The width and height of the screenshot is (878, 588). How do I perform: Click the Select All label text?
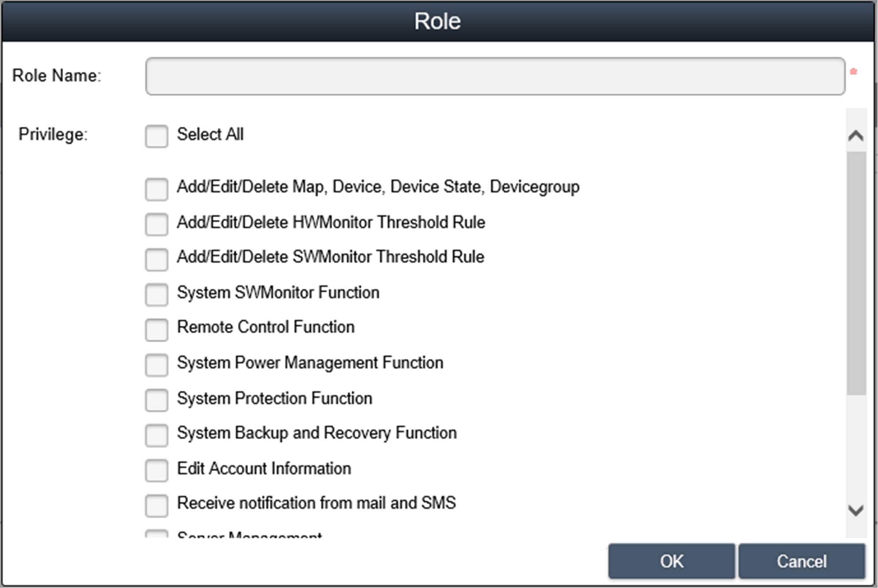point(210,134)
